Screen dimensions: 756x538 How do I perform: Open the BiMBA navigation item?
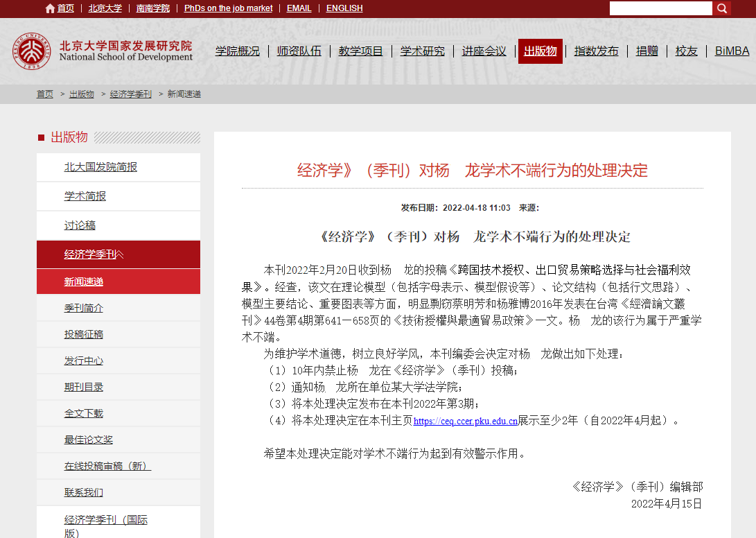pyautogui.click(x=732, y=51)
